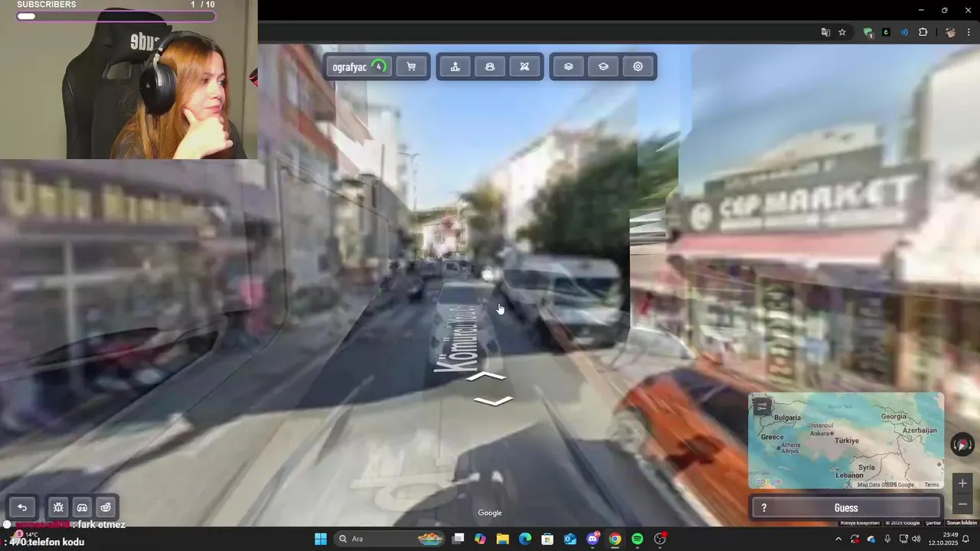Image resolution: width=980 pixels, height=551 pixels.
Task: Move backward with the lower street arrow
Action: pos(493,401)
